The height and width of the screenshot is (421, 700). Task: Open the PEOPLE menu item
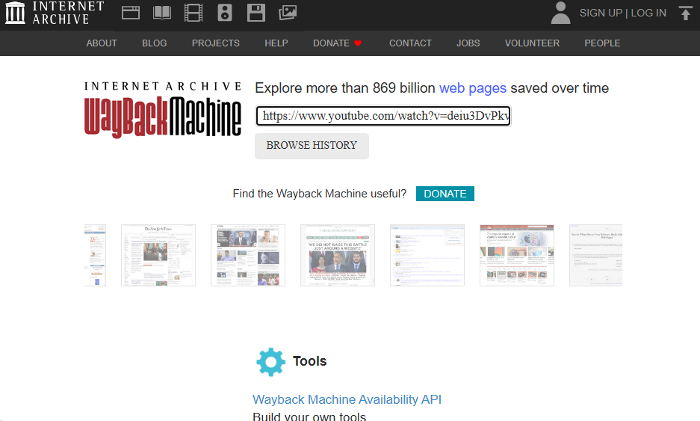click(x=602, y=43)
